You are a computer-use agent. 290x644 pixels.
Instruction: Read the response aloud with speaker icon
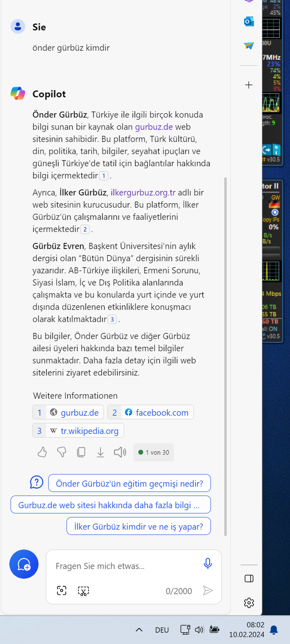120,452
